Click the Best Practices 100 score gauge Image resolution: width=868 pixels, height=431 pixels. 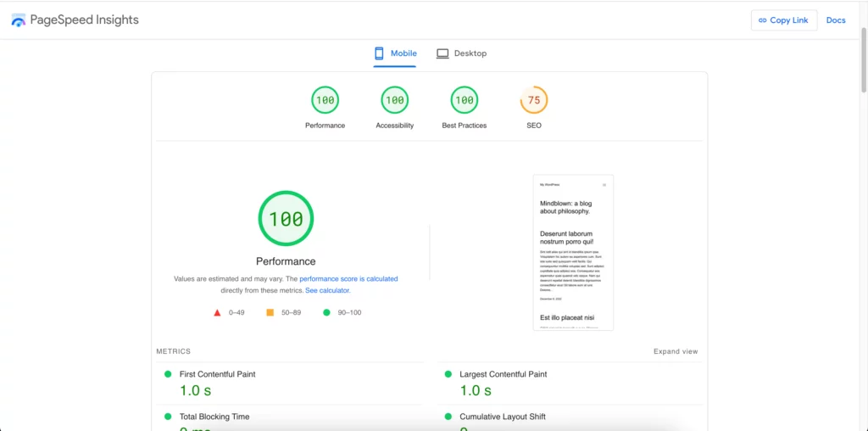tap(465, 100)
